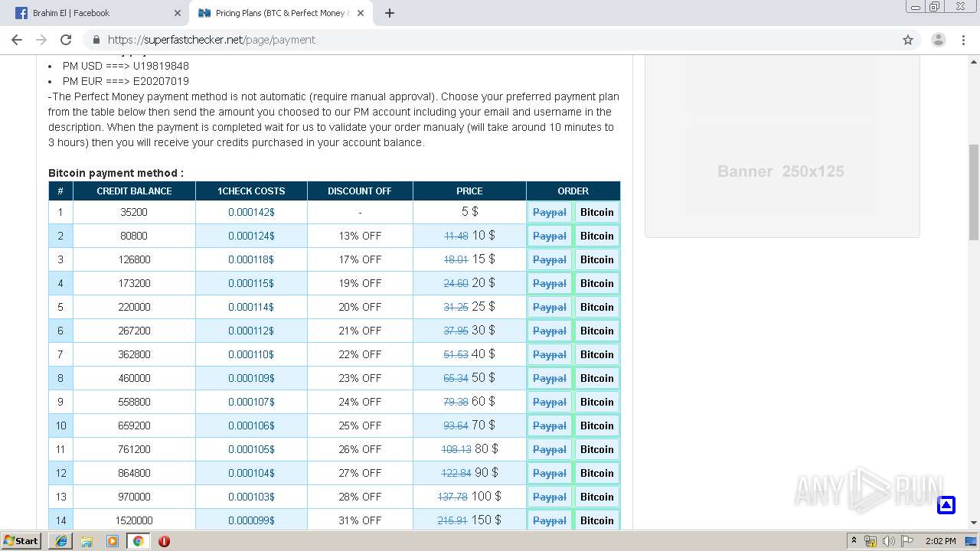
Task: Click the blue scroll-to-top arrow icon
Action: [x=946, y=505]
